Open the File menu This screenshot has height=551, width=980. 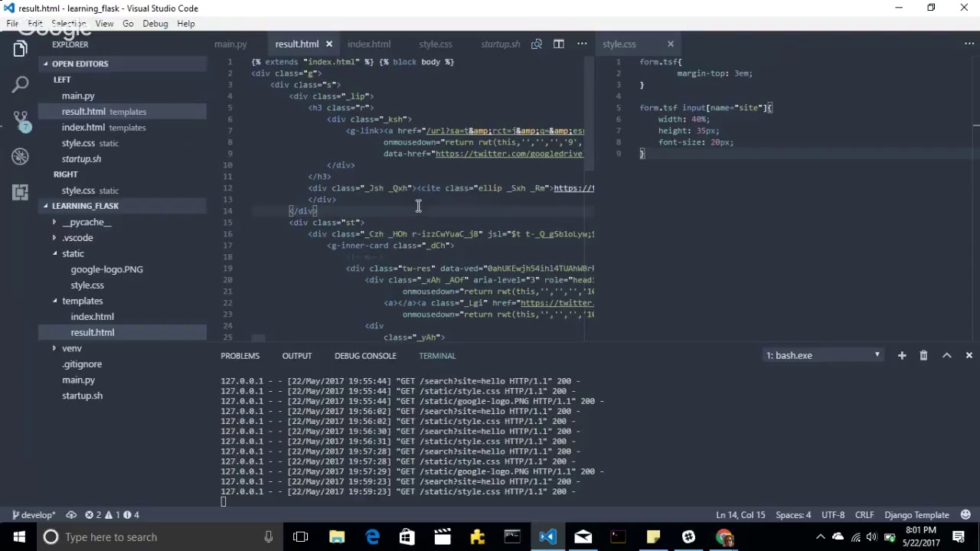click(x=12, y=24)
